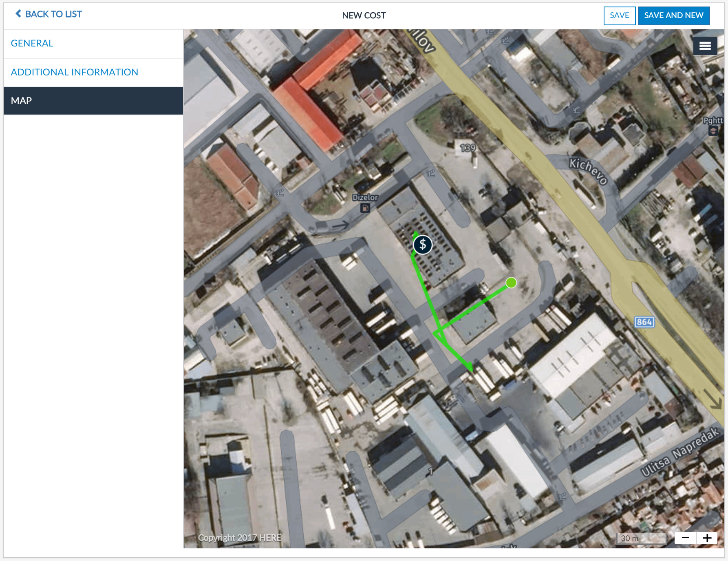
Task: Click the Ulitsa Napredak street label
Action: point(679,453)
